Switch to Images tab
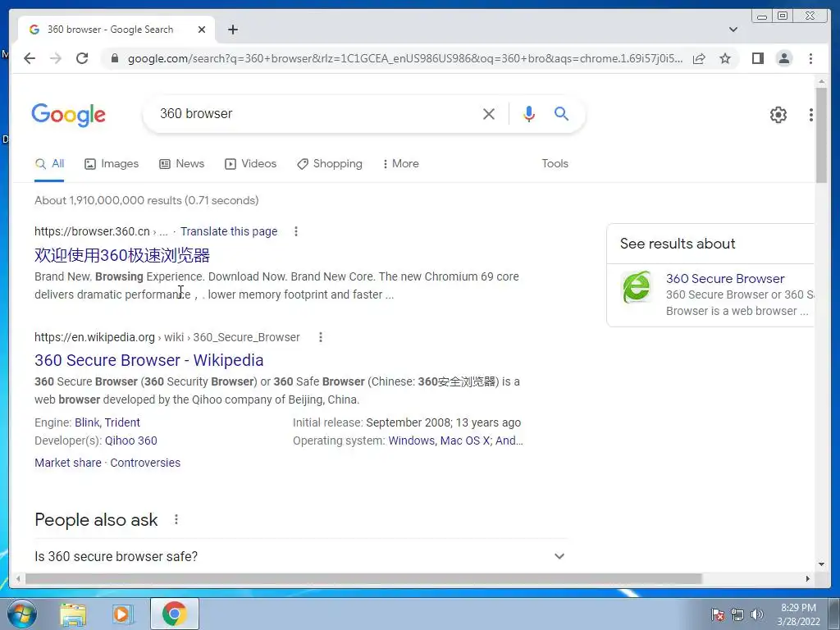 pos(112,163)
